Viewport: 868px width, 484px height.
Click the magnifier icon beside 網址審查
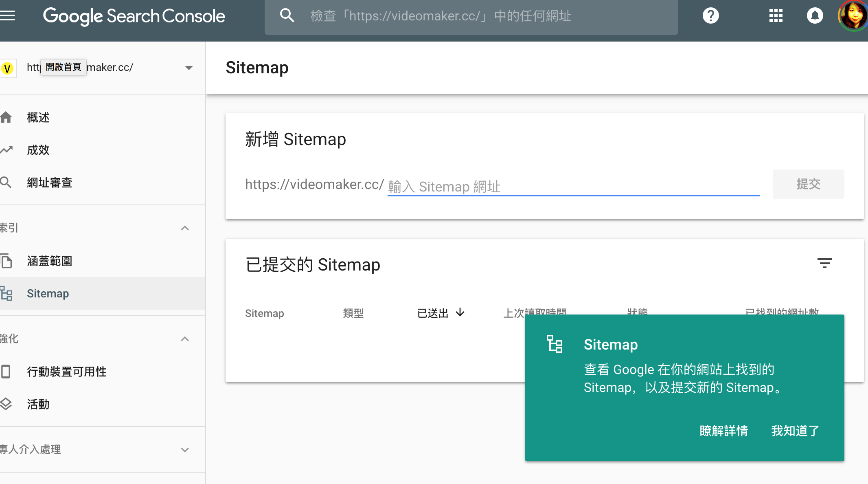(6, 182)
